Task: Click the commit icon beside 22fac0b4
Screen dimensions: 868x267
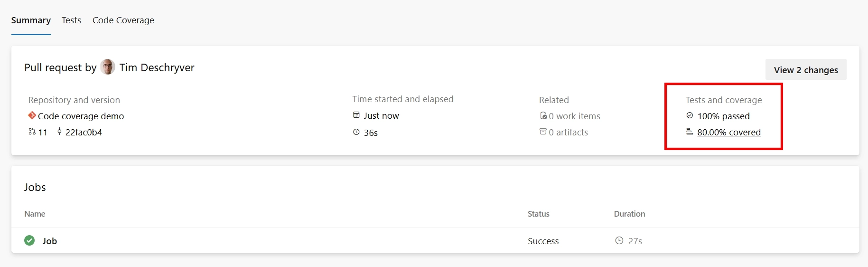Action: (59, 132)
